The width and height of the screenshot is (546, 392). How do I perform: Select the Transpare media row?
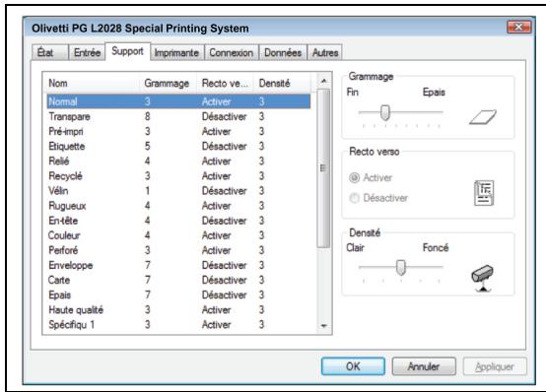178,116
